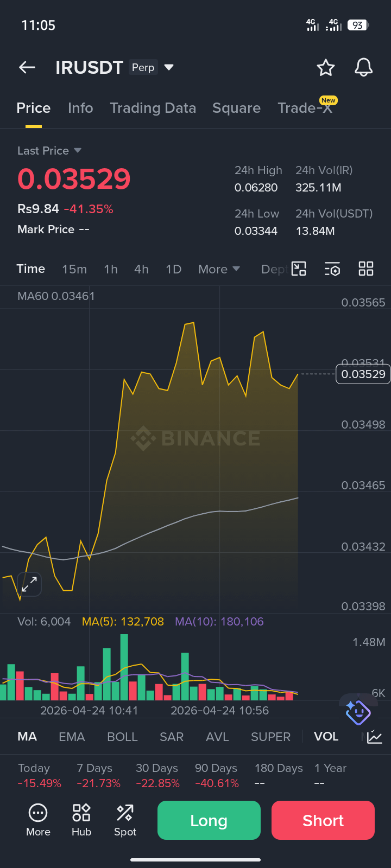
Task: Tap the green Long button
Action: (x=209, y=820)
